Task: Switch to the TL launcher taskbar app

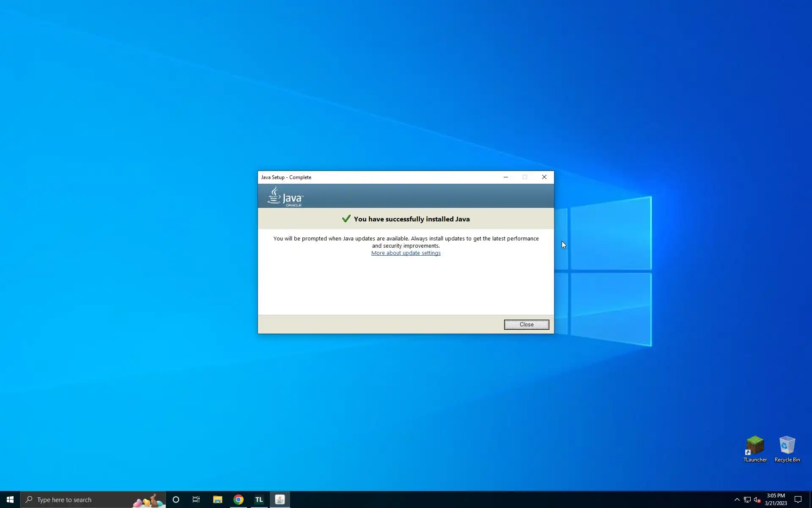Action: pyautogui.click(x=259, y=500)
